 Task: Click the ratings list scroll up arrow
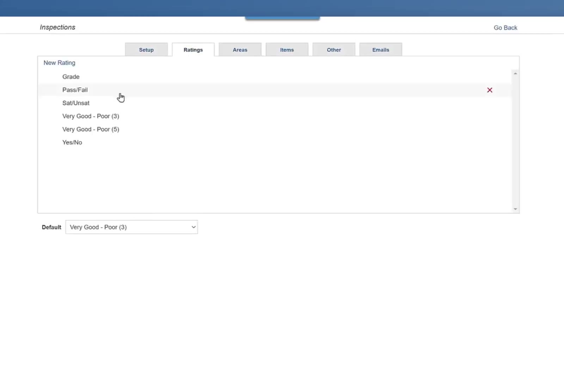(515, 73)
